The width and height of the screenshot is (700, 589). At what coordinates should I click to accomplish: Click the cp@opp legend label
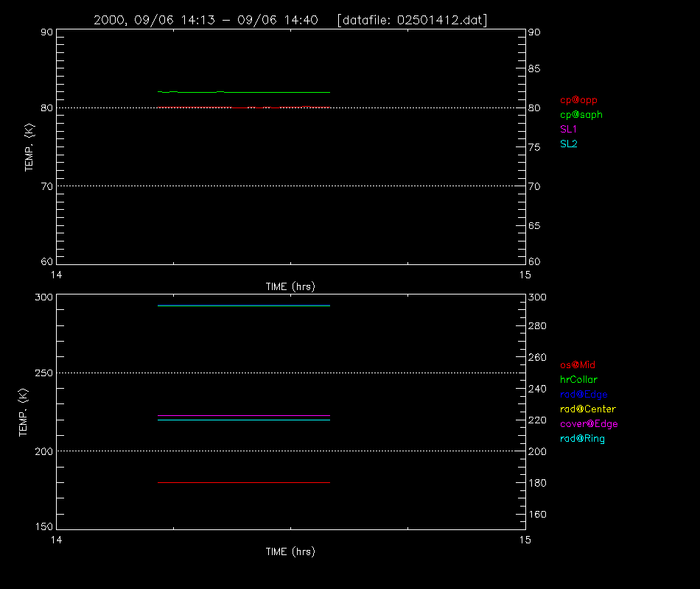578,100
